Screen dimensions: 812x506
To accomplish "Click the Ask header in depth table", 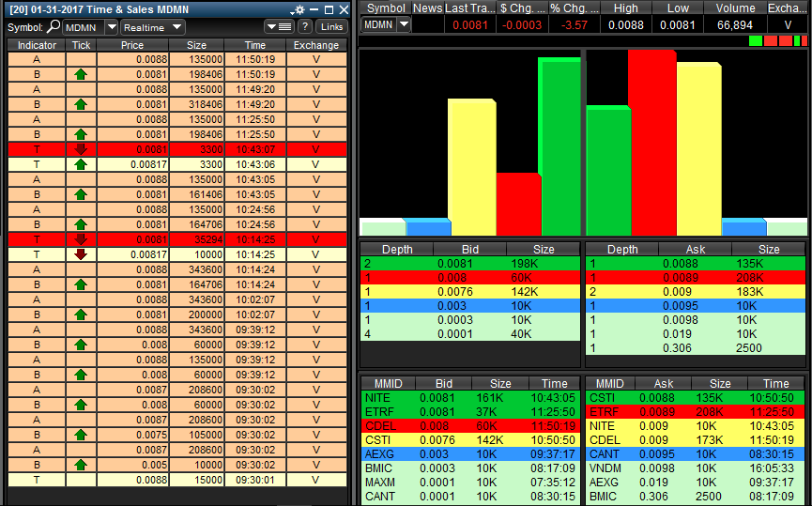I will 696,249.
